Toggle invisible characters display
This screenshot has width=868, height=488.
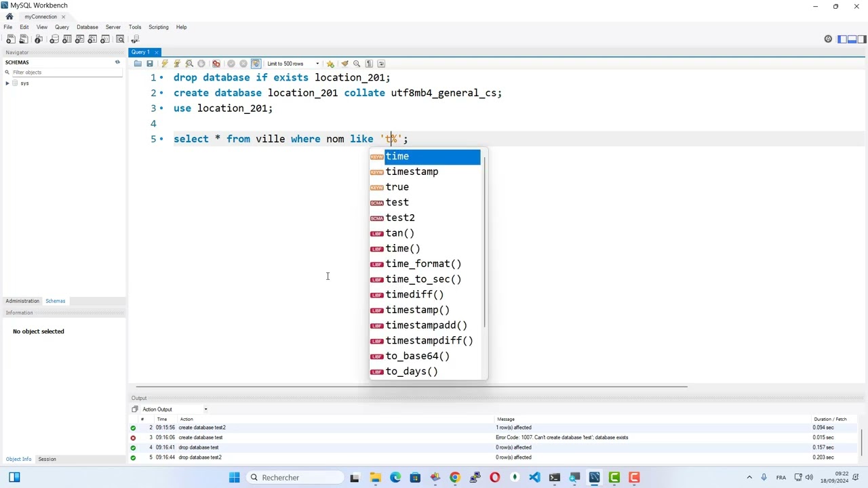(x=369, y=64)
